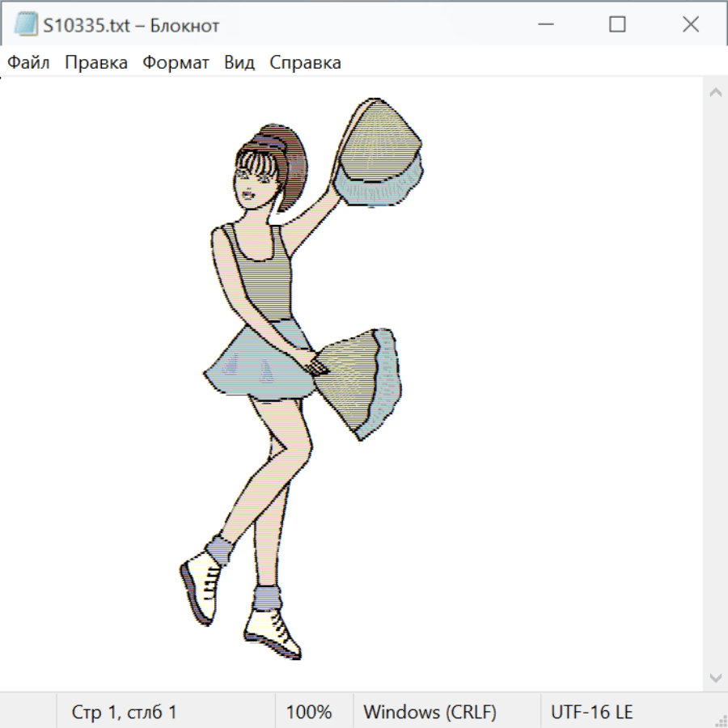Click the resize grip in the bottom-right corner
The width and height of the screenshot is (728, 728).
click(720, 720)
